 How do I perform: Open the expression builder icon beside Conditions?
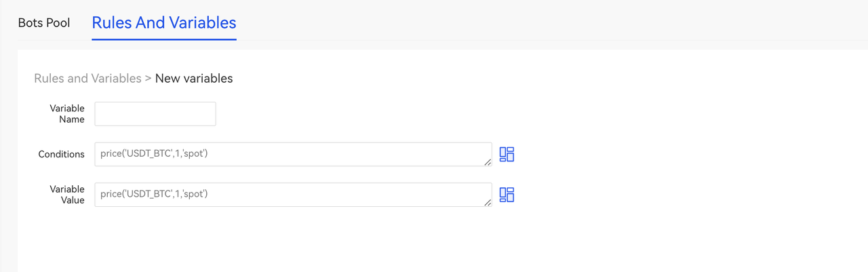click(x=507, y=155)
